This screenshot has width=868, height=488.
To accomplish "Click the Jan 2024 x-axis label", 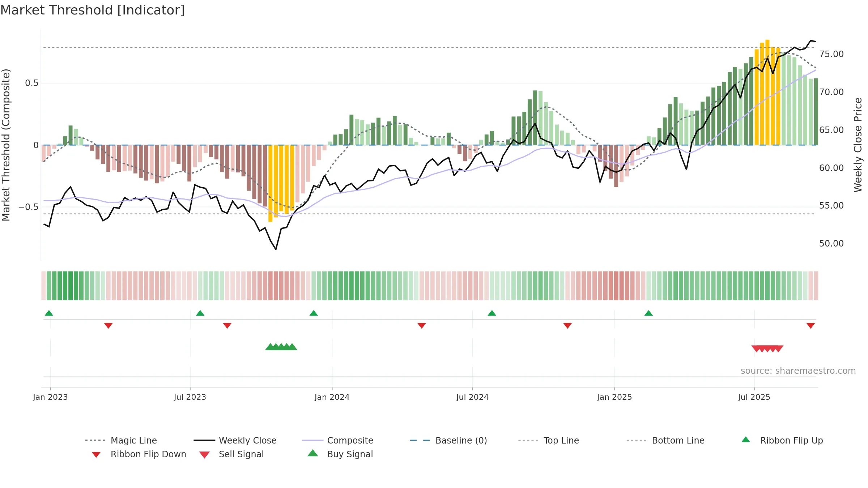I will click(332, 397).
